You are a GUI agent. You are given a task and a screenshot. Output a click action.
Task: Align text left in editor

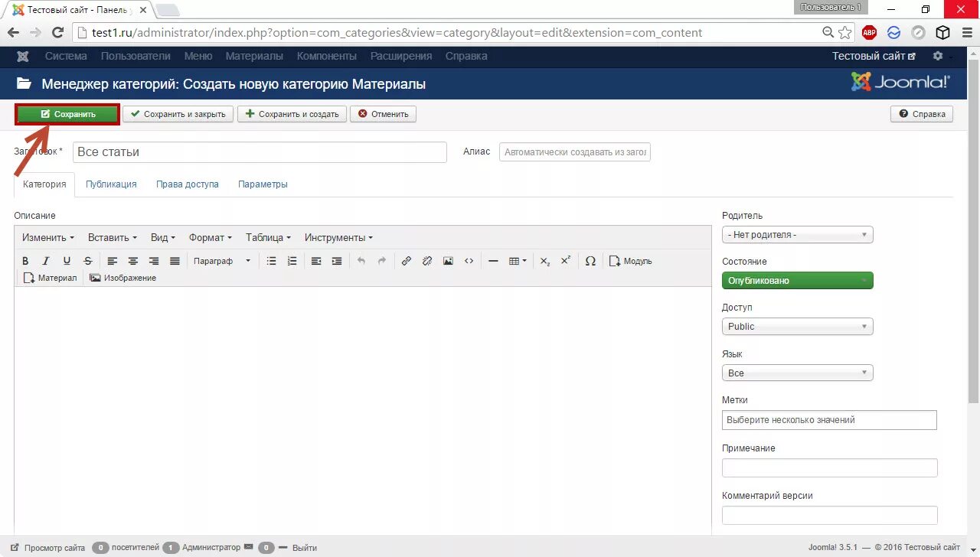113,261
